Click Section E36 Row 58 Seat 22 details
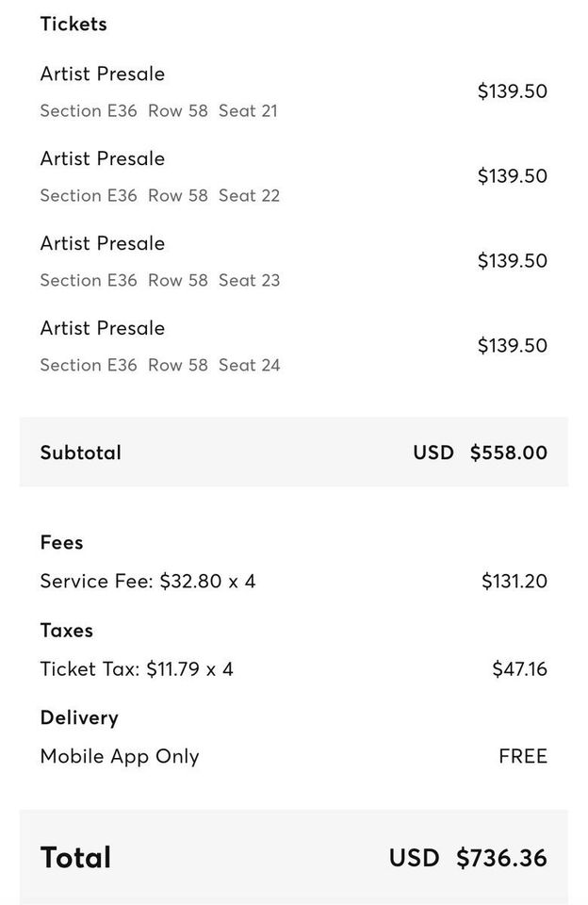The height and width of the screenshot is (905, 588). 160,196
